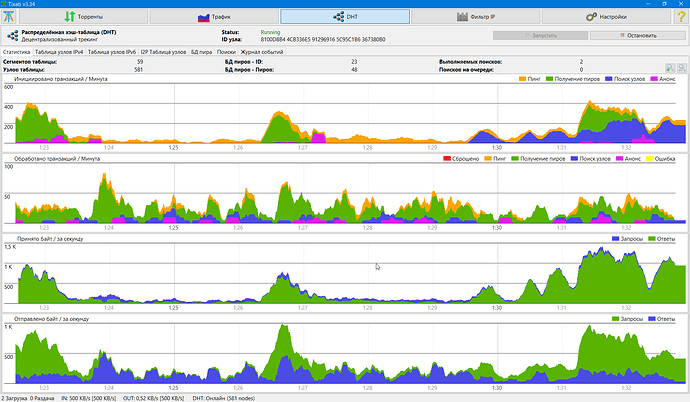Click the Сброшено legend entry
The image size is (690, 402).
click(x=461, y=159)
